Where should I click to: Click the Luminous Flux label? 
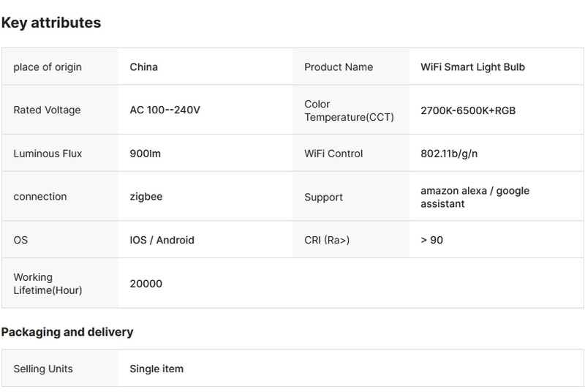point(48,154)
